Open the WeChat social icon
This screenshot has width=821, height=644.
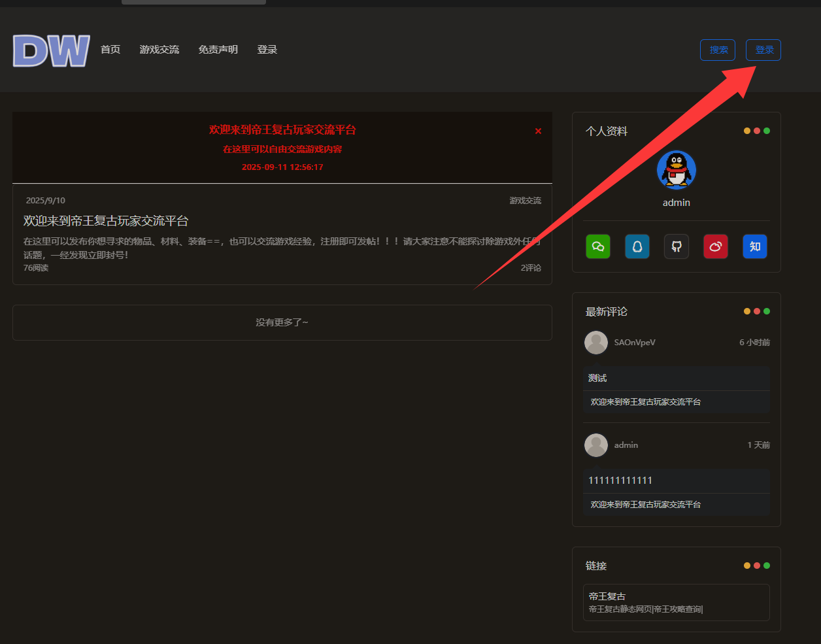tap(597, 246)
